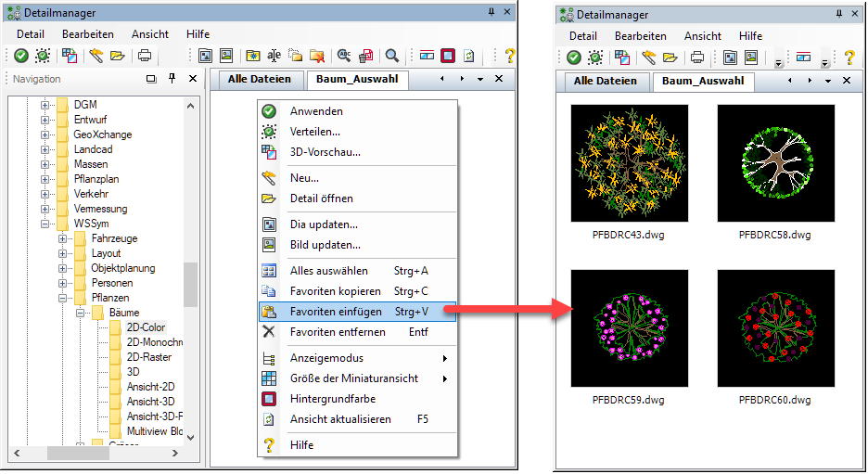Screen dimensions: 868x474
Task: Click the rename text cursor toolbar icon
Action: [x=274, y=56]
